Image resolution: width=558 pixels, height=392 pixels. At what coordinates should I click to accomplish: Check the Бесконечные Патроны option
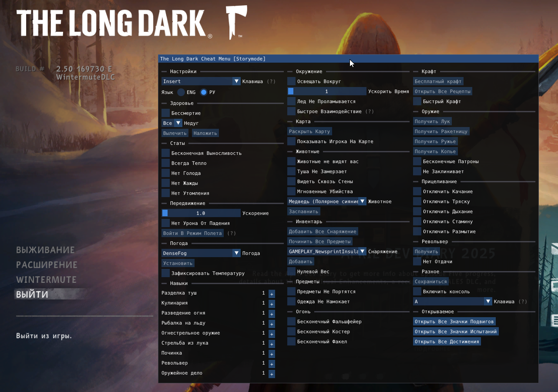tap(417, 161)
